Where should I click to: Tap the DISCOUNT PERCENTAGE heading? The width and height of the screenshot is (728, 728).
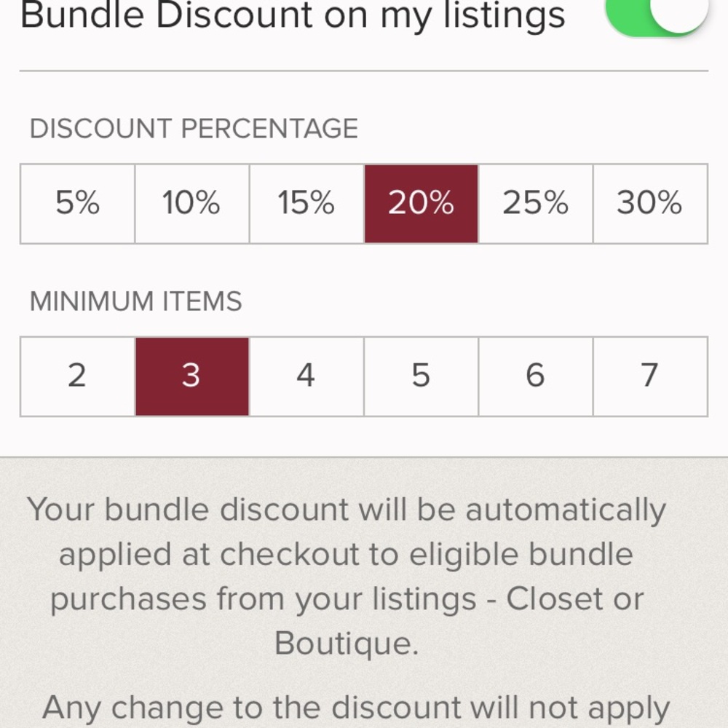[x=194, y=129]
